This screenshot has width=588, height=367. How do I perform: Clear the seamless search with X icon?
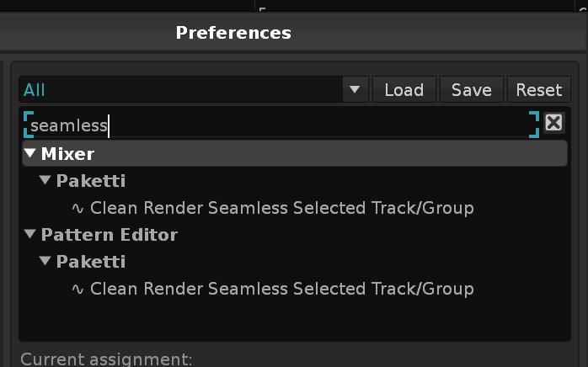coord(553,123)
